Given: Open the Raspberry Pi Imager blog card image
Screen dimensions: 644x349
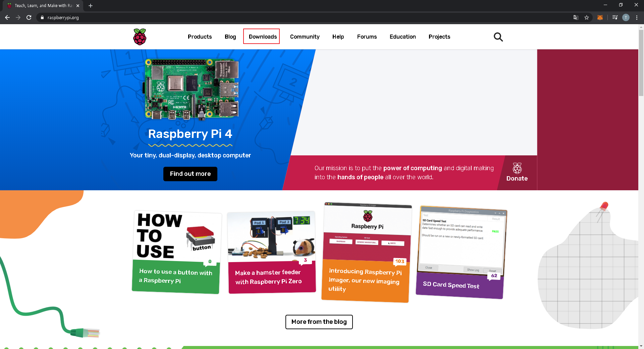Looking at the screenshot, I should point(367,232).
